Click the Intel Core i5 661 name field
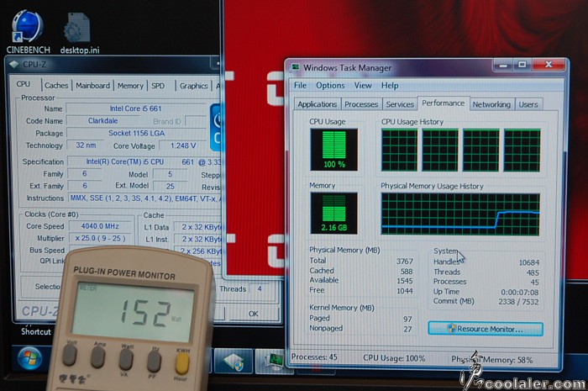Image resolution: width=588 pixels, height=391 pixels. click(x=136, y=108)
